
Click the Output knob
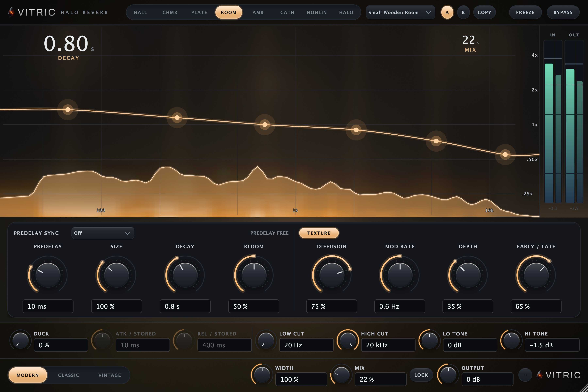coord(448,375)
